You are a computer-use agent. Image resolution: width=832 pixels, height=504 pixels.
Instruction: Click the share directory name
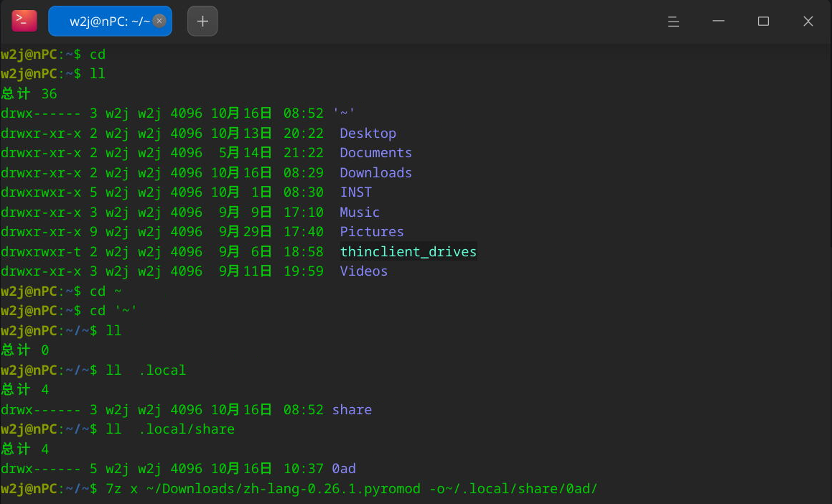(x=352, y=409)
